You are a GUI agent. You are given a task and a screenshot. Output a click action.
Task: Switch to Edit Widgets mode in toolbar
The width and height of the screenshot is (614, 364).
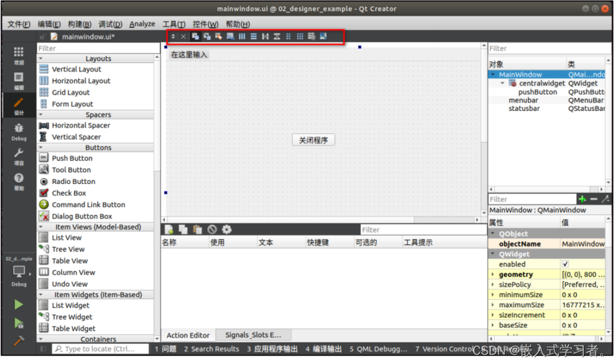(195, 36)
